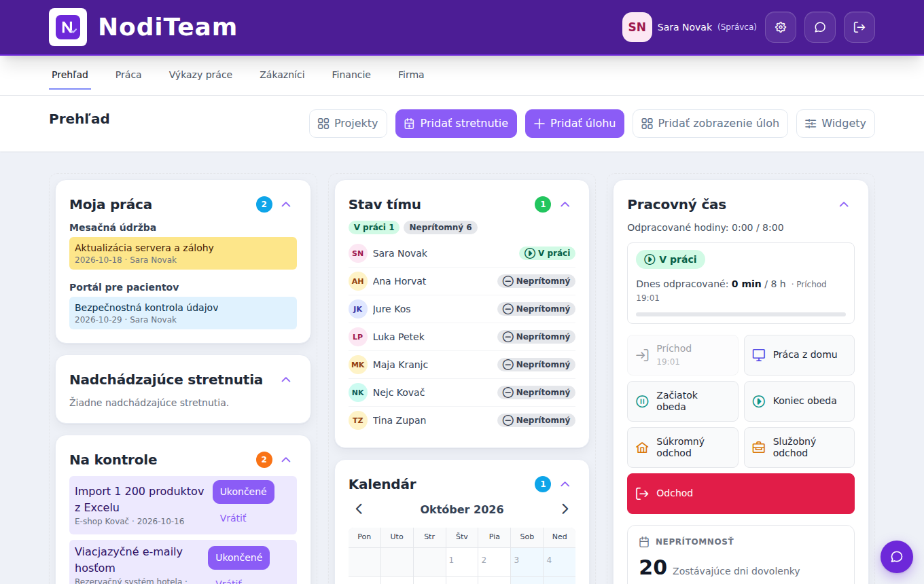This screenshot has height=584, width=924.
Task: Click green badge 1 in Stav tímu
Action: tap(543, 204)
